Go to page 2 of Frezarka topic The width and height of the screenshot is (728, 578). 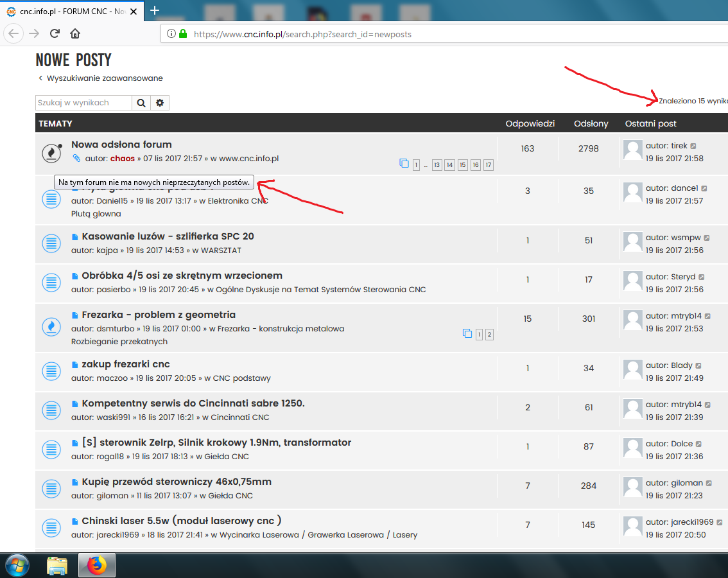(489, 335)
